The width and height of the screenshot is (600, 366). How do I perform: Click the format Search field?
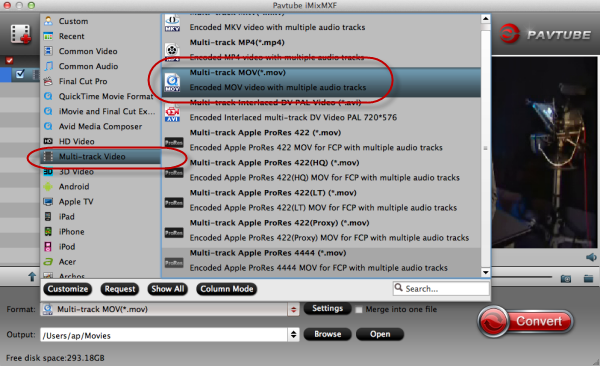point(441,289)
